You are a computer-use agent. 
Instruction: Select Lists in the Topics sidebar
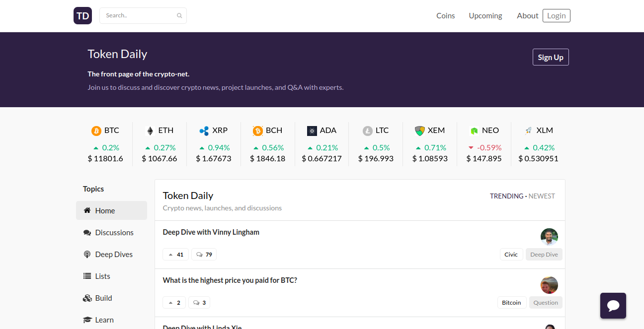click(x=102, y=276)
